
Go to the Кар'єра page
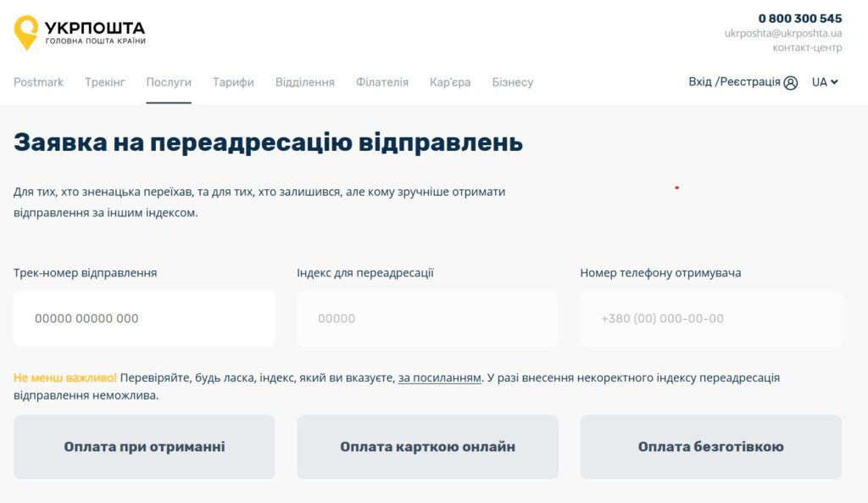(448, 81)
